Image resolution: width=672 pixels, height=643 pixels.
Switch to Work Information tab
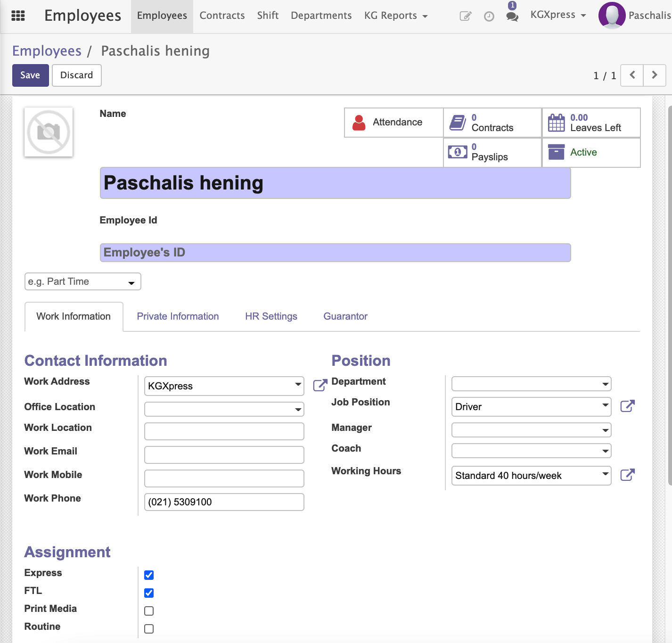[x=74, y=316]
